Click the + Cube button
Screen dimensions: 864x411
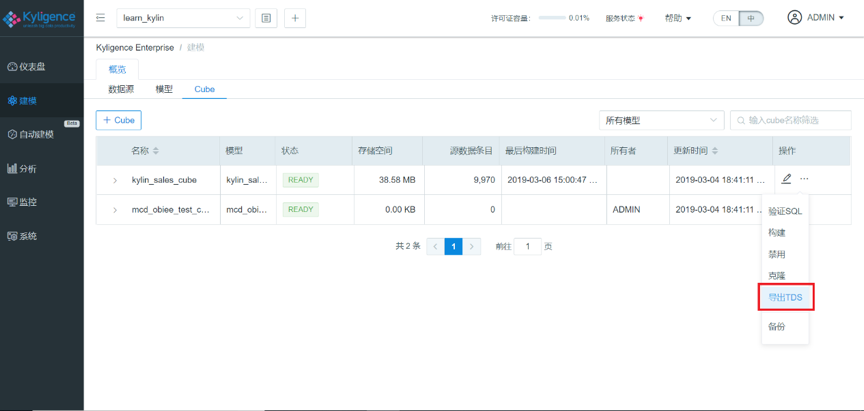coord(118,120)
